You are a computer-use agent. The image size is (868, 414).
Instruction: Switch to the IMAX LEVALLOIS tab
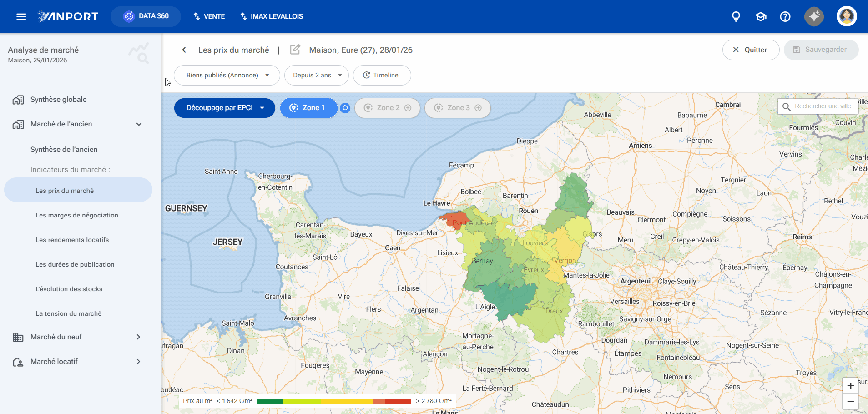(271, 16)
